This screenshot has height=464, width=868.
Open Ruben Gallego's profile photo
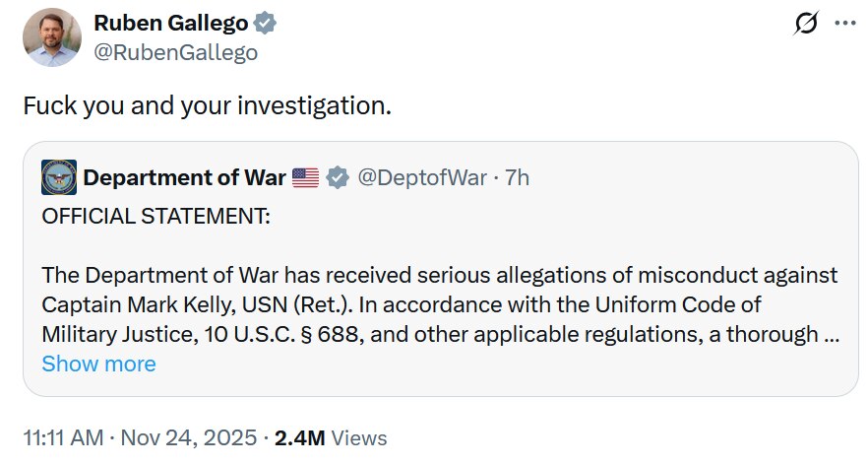pos(52,37)
